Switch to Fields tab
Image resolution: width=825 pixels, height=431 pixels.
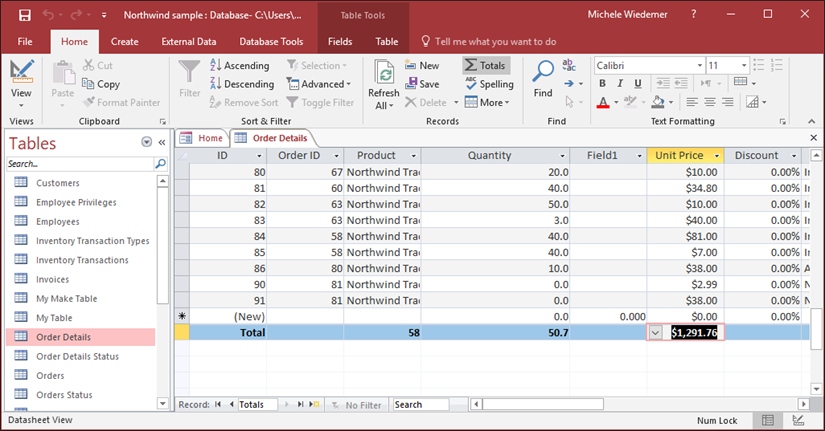pyautogui.click(x=340, y=42)
